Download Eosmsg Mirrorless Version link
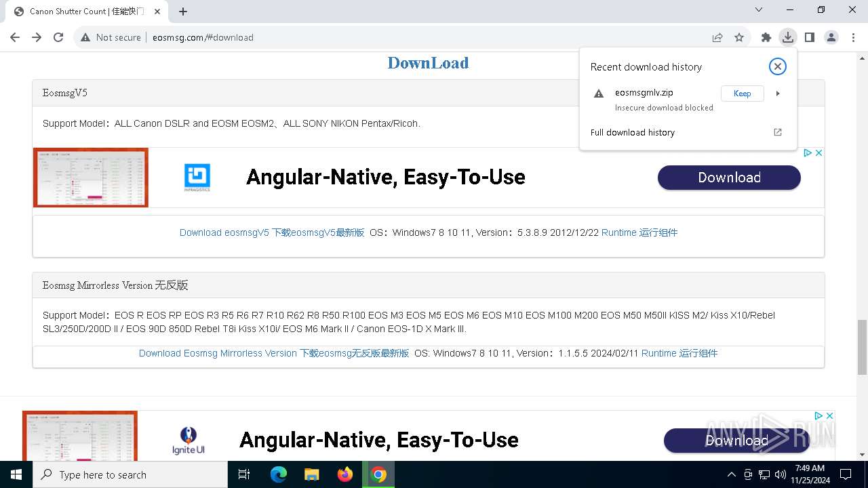 click(274, 353)
